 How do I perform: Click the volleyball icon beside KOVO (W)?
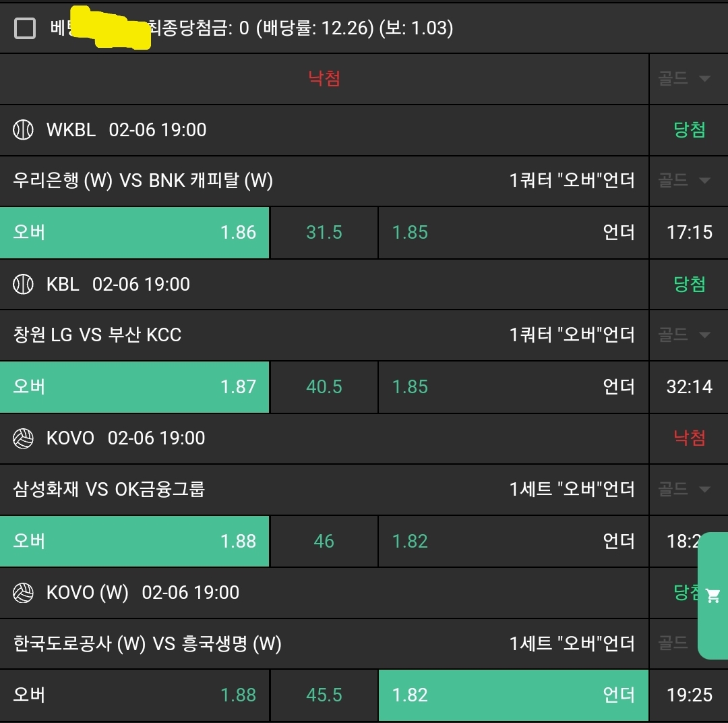pos(24,593)
